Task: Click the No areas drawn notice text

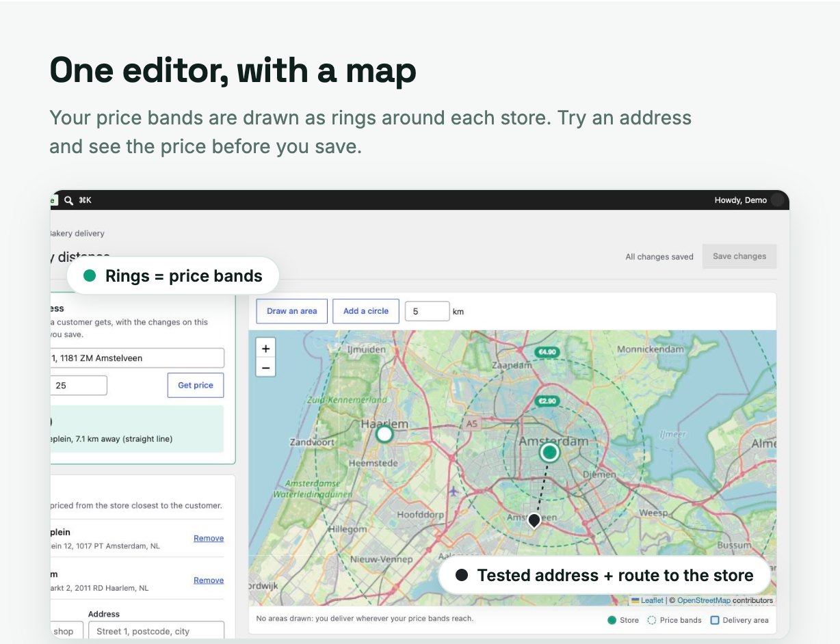Action: click(365, 618)
